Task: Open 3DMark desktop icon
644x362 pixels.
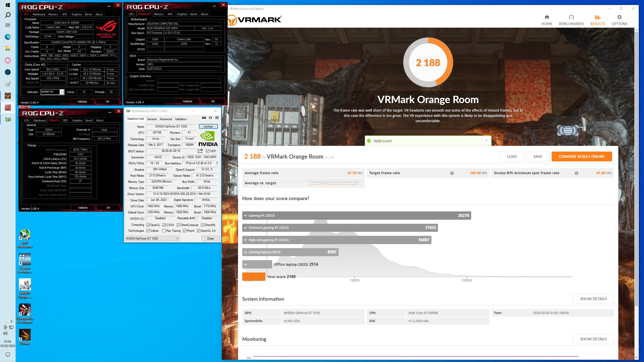Action: coord(25,337)
